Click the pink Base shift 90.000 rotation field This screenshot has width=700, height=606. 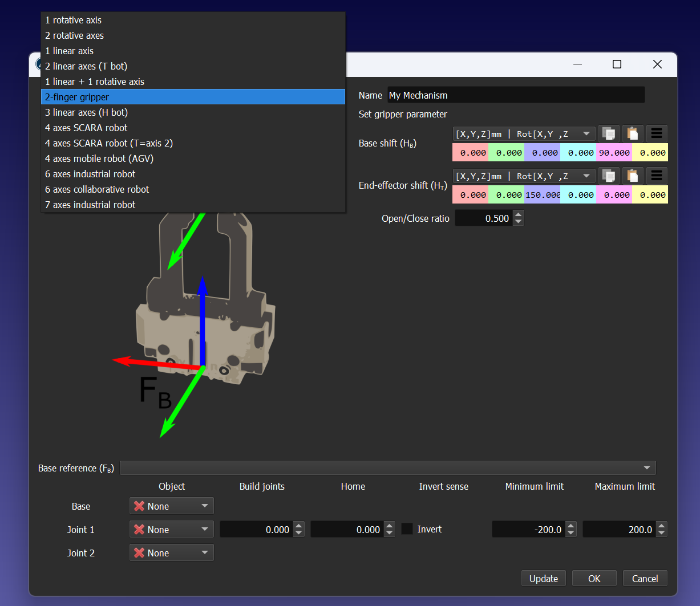pos(614,153)
